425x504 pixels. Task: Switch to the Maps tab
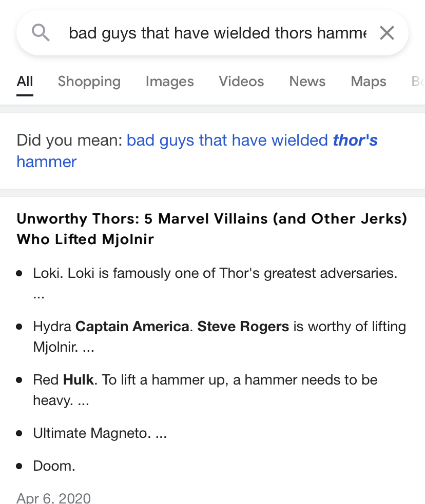tap(369, 82)
